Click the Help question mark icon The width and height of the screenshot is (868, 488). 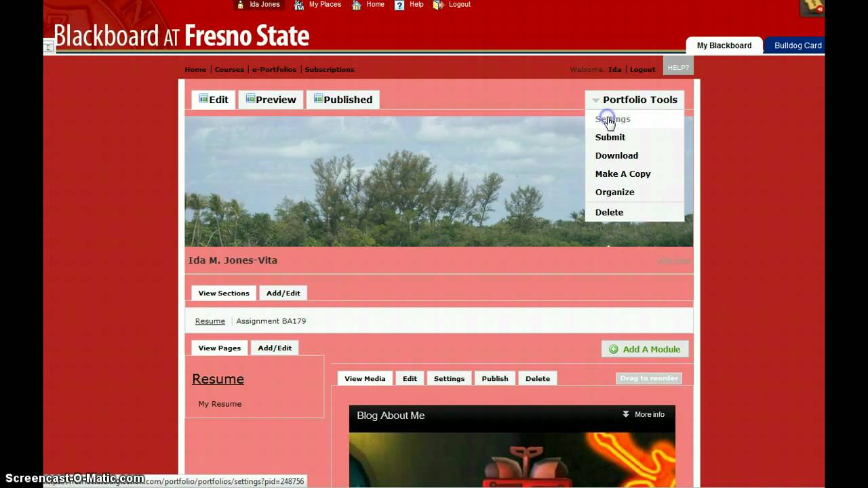[x=399, y=5]
